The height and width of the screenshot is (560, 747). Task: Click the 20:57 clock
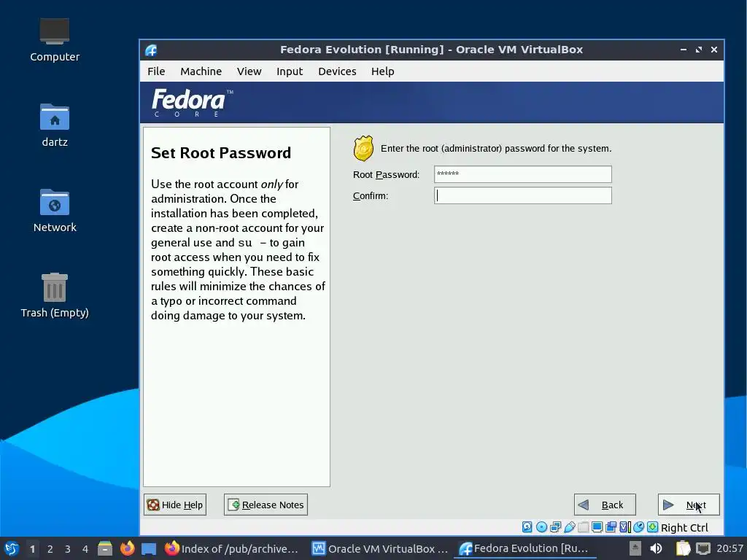(729, 548)
